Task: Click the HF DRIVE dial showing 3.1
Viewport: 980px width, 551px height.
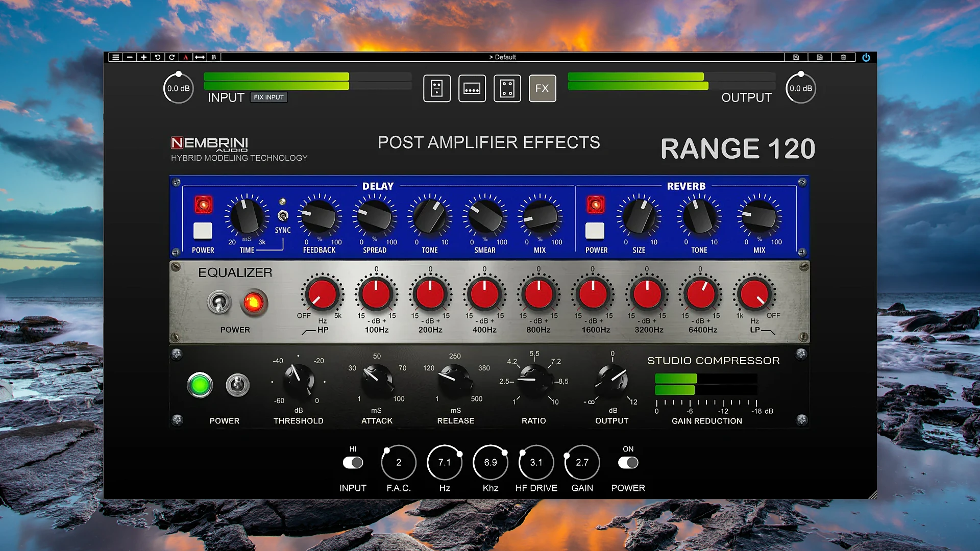Action: coord(536,462)
